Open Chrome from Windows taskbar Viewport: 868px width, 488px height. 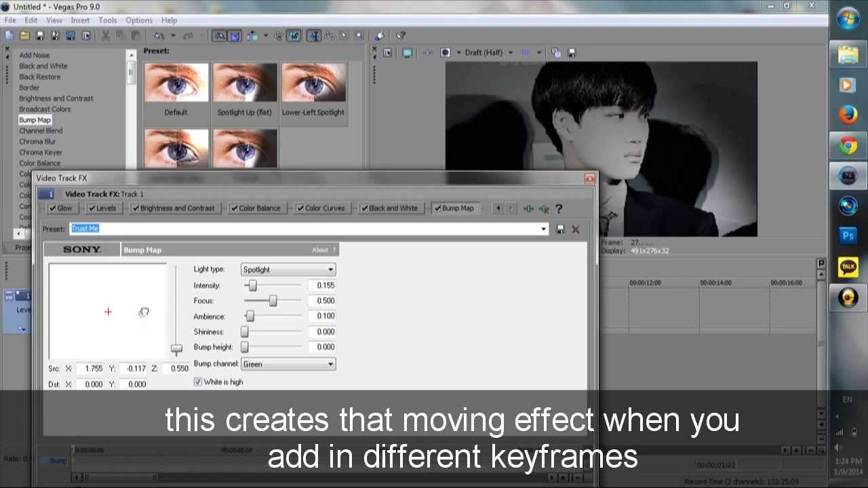tap(848, 145)
